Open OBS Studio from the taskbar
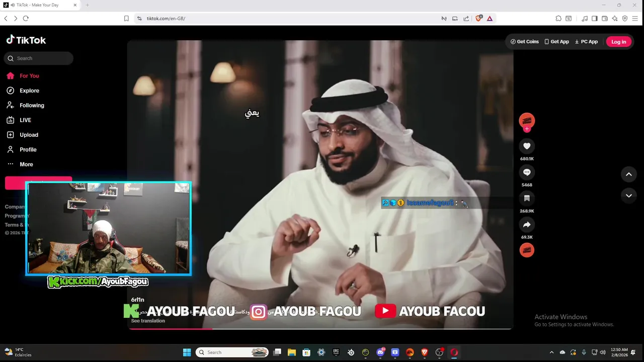 [439, 352]
